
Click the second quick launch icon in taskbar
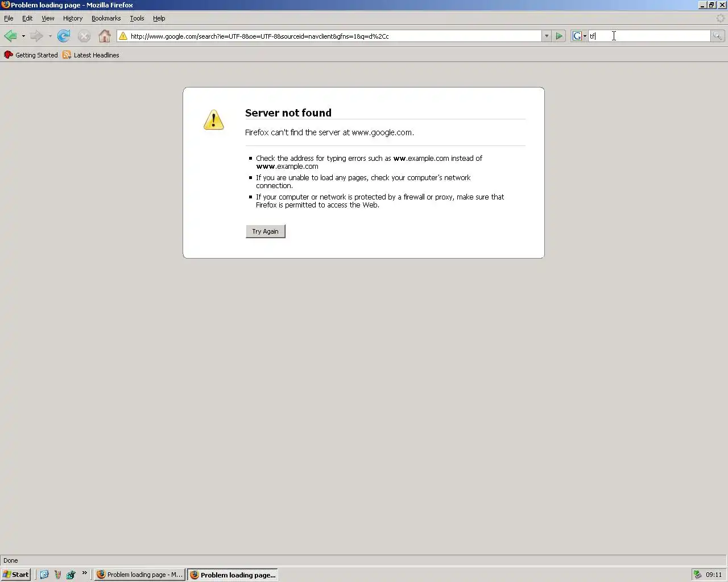tap(57, 575)
